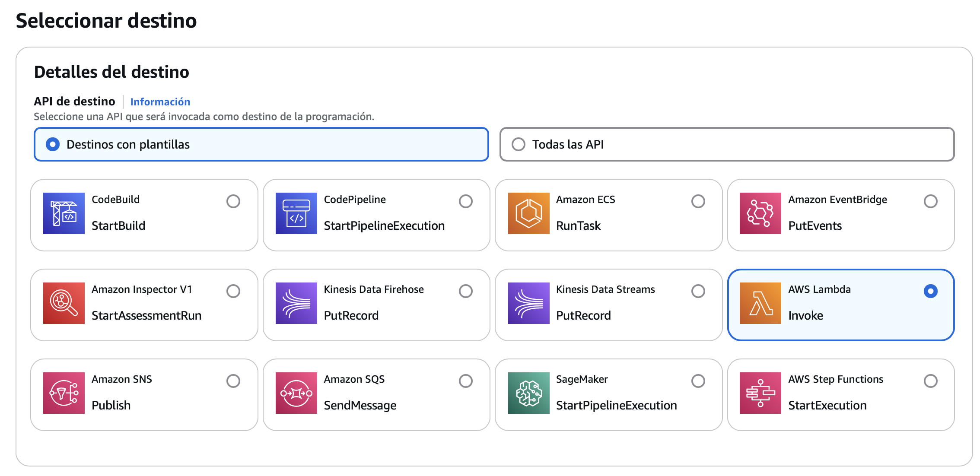Choose the Todas las API option
The image size is (980, 476).
[x=727, y=144]
